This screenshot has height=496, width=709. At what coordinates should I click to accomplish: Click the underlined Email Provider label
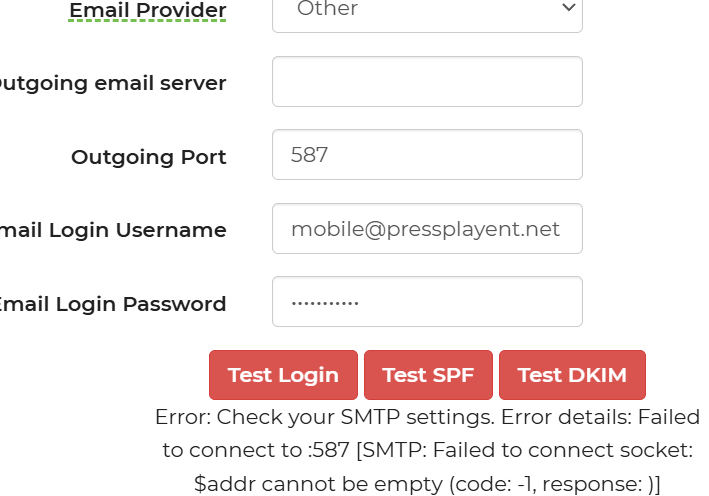click(x=148, y=11)
